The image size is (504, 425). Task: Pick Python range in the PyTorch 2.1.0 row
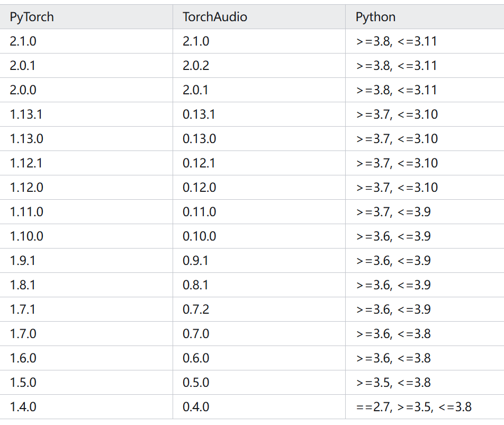425,41
